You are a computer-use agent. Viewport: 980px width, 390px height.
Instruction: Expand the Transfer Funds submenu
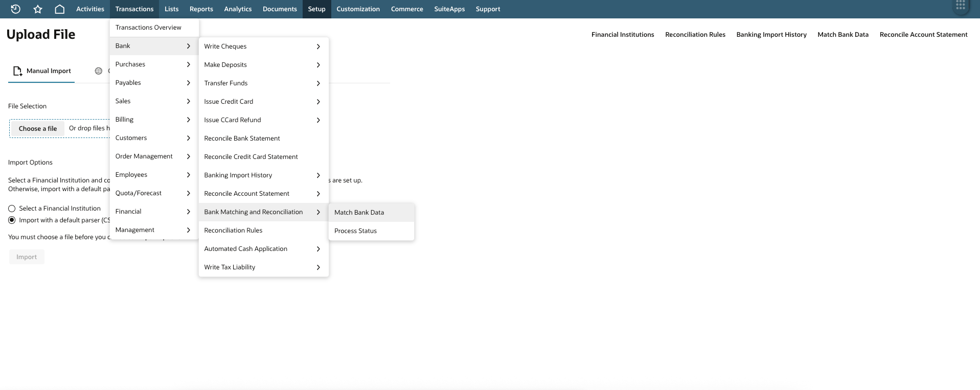tap(263, 83)
